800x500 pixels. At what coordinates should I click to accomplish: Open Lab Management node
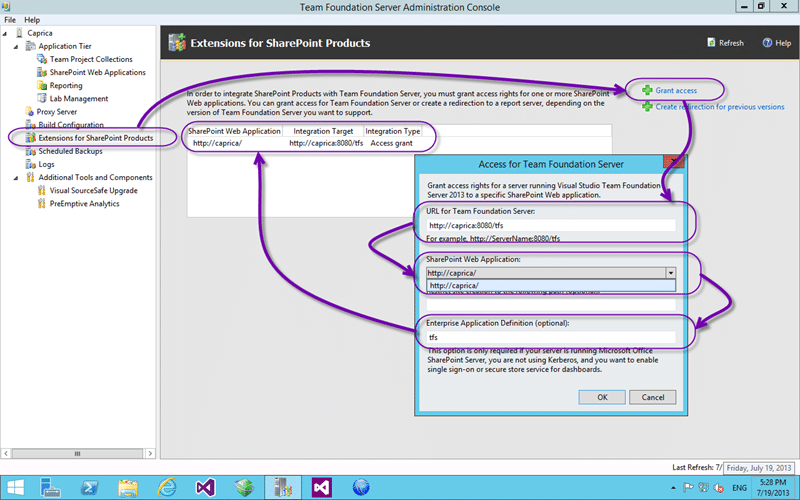pos(79,98)
